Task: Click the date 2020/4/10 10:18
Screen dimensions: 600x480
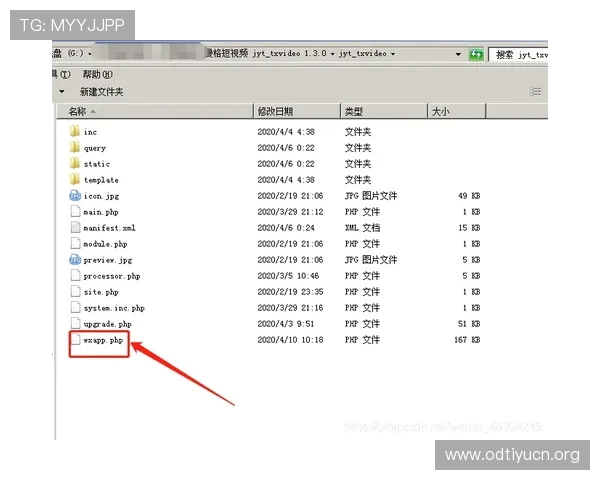Action: pyautogui.click(x=290, y=340)
